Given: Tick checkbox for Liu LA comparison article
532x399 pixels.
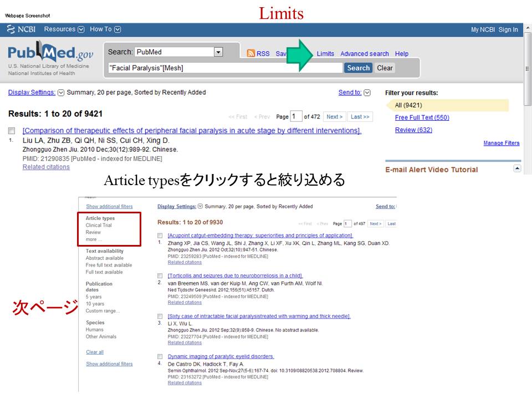Looking at the screenshot, I should 12,131.
